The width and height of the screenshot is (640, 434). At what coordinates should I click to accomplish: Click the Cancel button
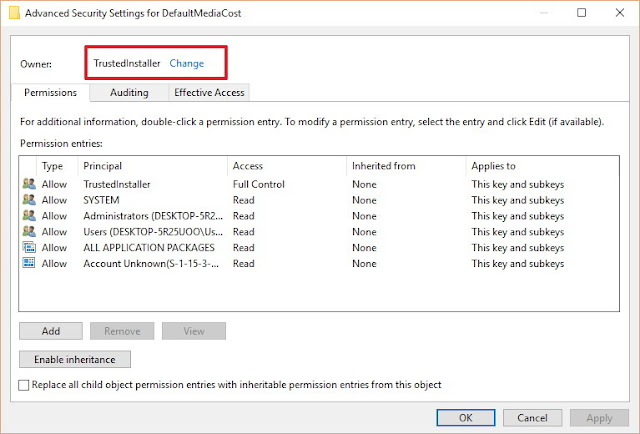pyautogui.click(x=532, y=417)
